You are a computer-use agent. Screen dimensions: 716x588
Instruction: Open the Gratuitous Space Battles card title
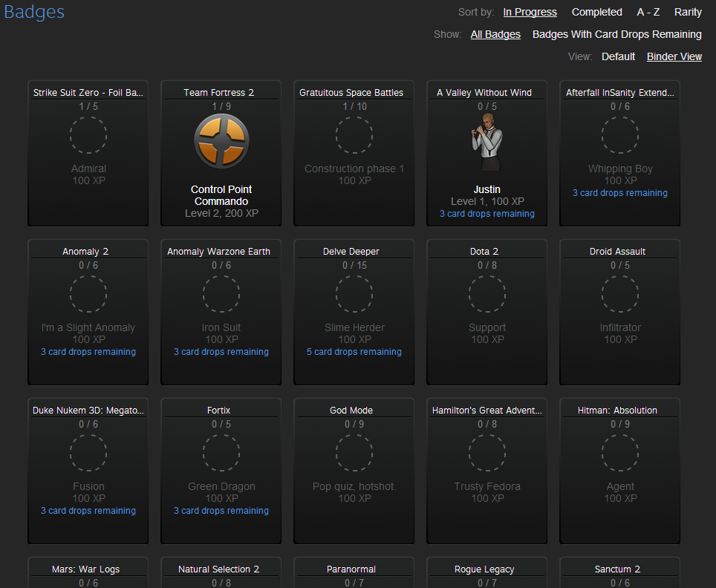351,93
